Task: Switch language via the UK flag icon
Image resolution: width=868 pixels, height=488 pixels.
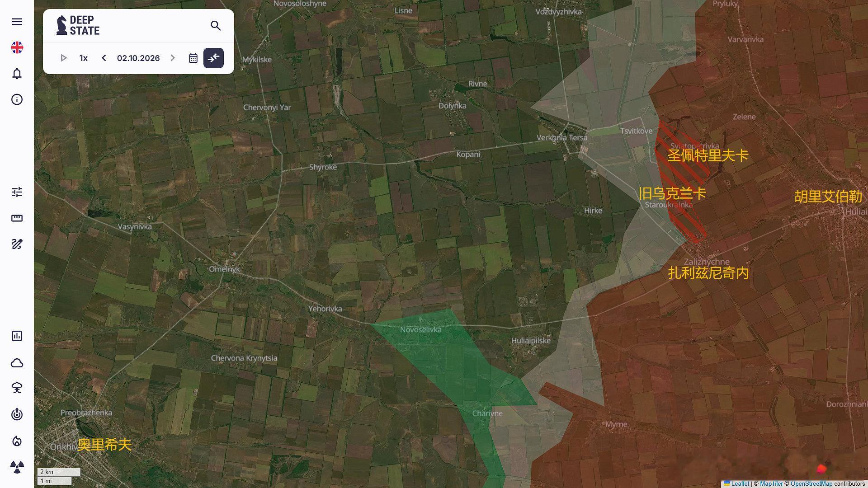Action: point(17,47)
